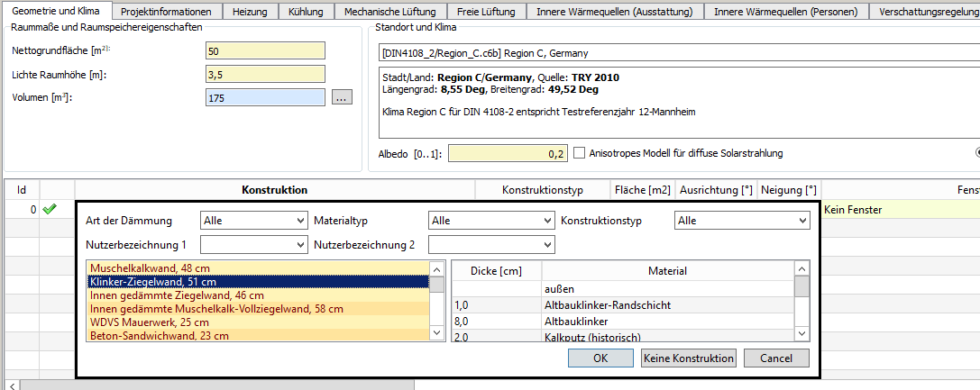The width and height of the screenshot is (980, 390).
Task: Click the Neigung [°] column header
Action: click(x=789, y=190)
